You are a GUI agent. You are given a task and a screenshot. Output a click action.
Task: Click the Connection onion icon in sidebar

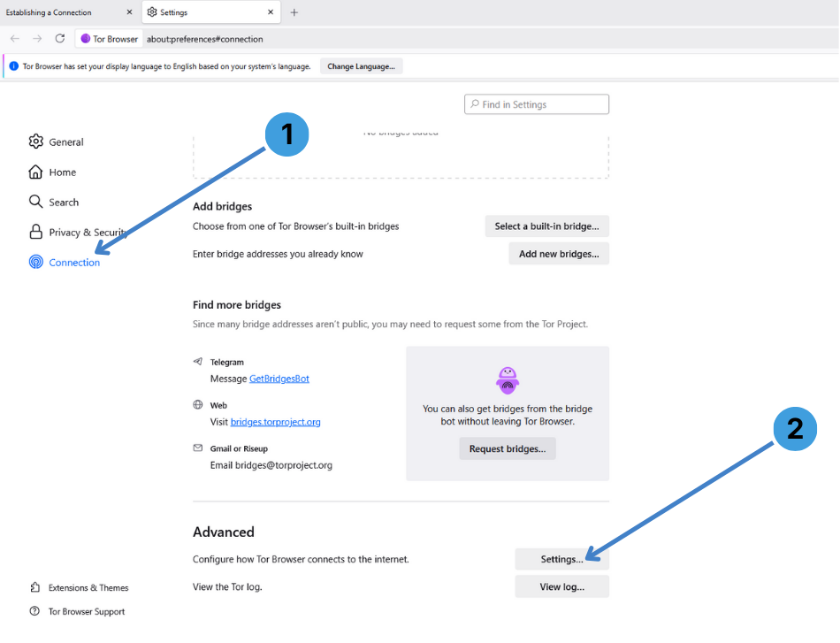pos(36,262)
